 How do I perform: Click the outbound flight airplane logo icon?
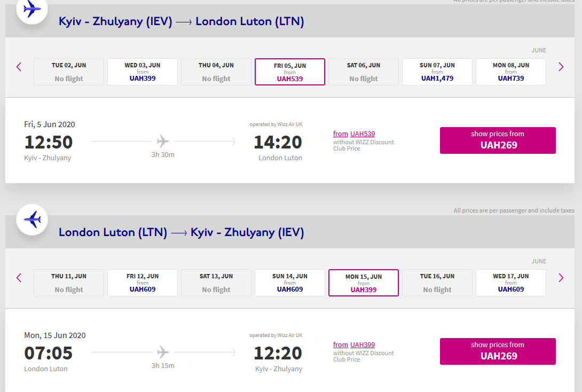click(x=32, y=9)
